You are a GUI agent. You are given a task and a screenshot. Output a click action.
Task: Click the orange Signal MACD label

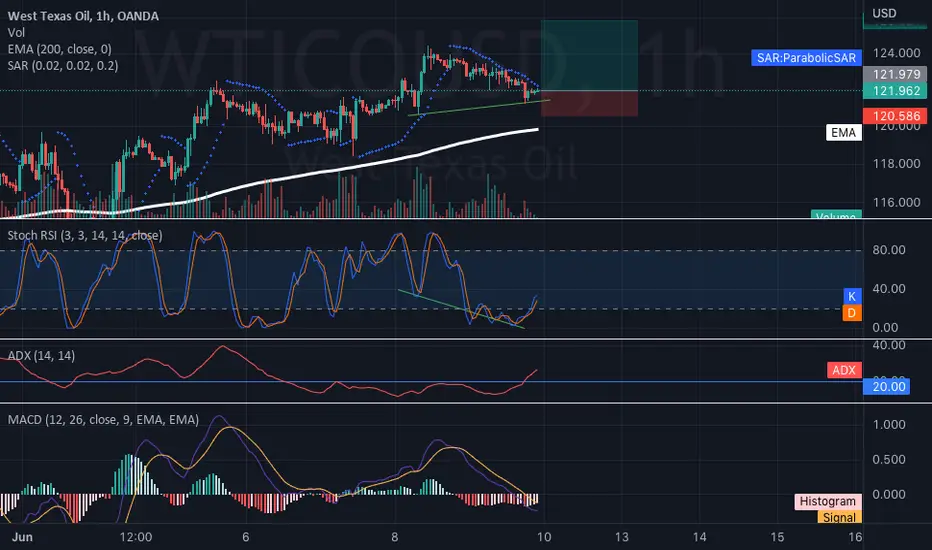pyautogui.click(x=839, y=517)
